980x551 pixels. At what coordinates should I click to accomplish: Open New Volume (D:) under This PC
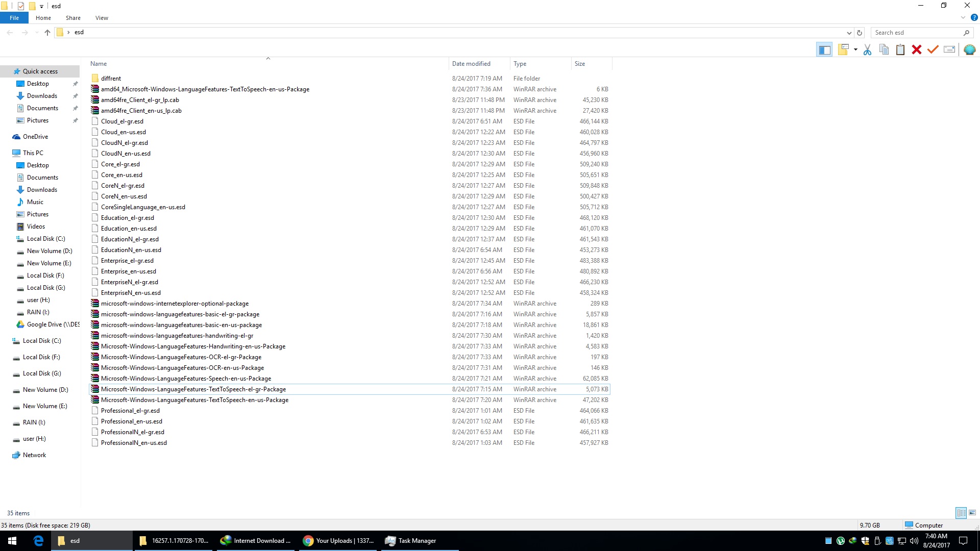[x=49, y=251]
